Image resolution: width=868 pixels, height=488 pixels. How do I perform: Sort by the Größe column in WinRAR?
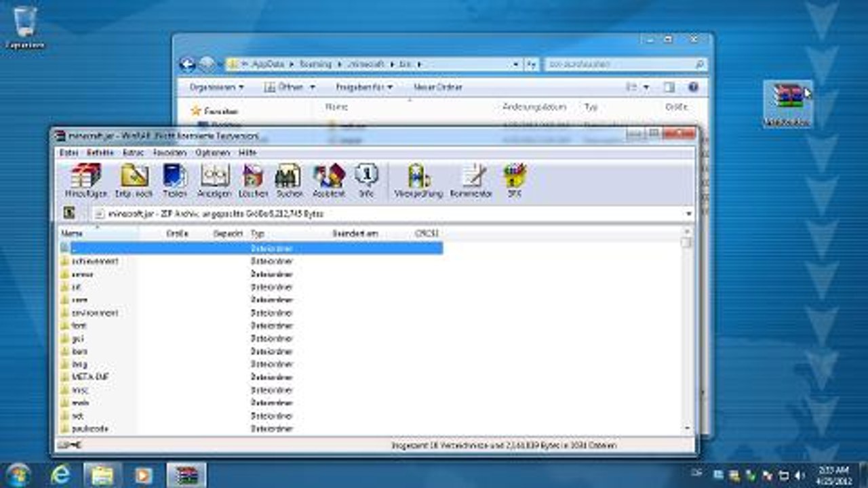176,233
